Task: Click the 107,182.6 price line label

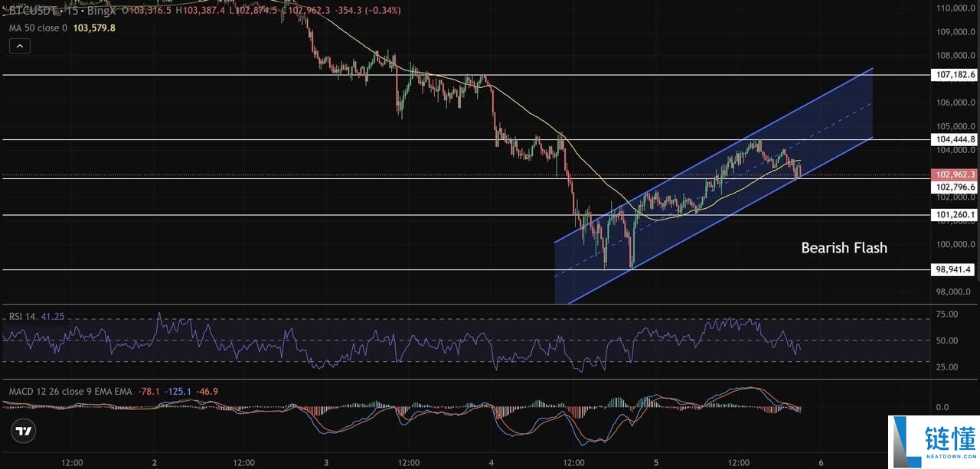Action: pos(955,75)
